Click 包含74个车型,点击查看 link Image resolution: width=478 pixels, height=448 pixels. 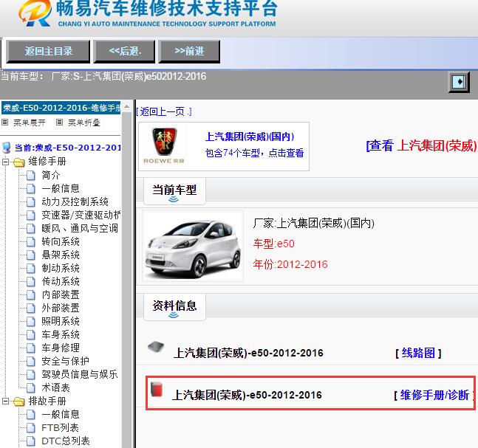(255, 153)
